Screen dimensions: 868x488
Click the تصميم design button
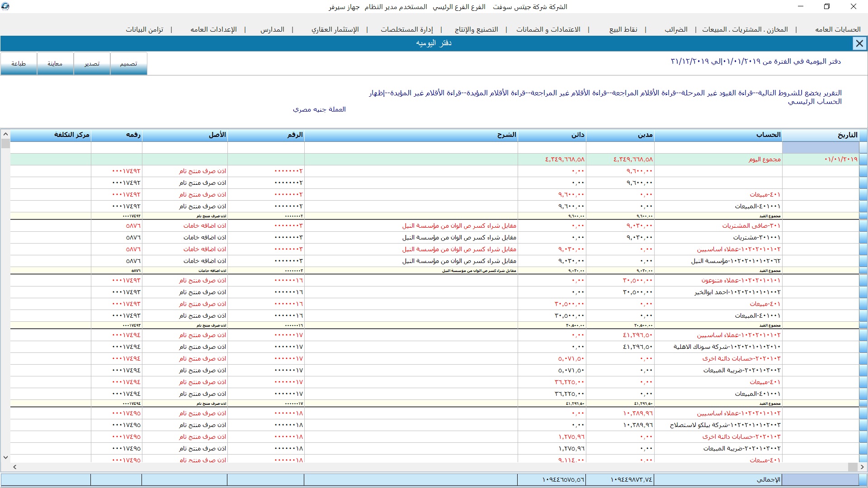[x=128, y=64]
